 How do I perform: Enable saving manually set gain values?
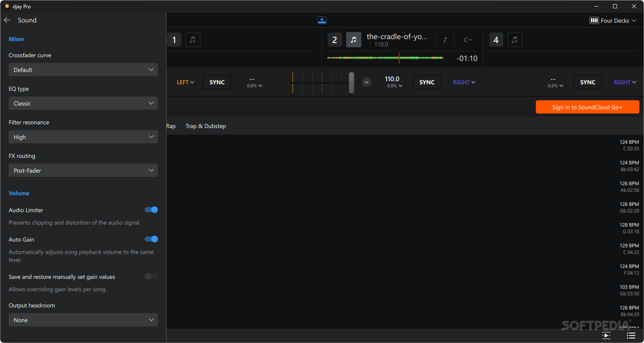click(151, 276)
